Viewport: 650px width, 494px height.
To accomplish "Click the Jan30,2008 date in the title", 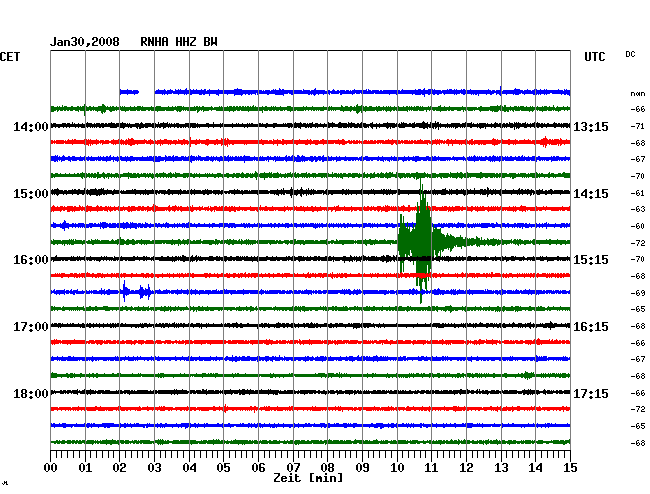I will (85, 42).
